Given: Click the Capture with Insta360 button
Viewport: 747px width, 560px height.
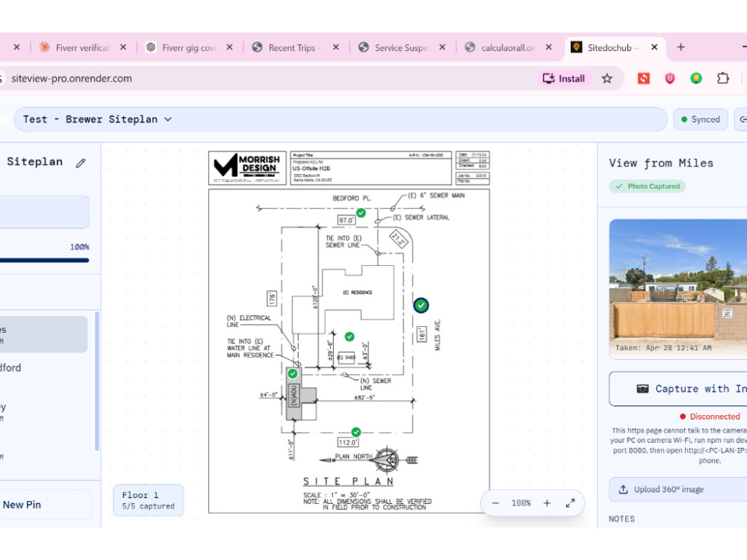Looking at the screenshot, I should (678, 388).
